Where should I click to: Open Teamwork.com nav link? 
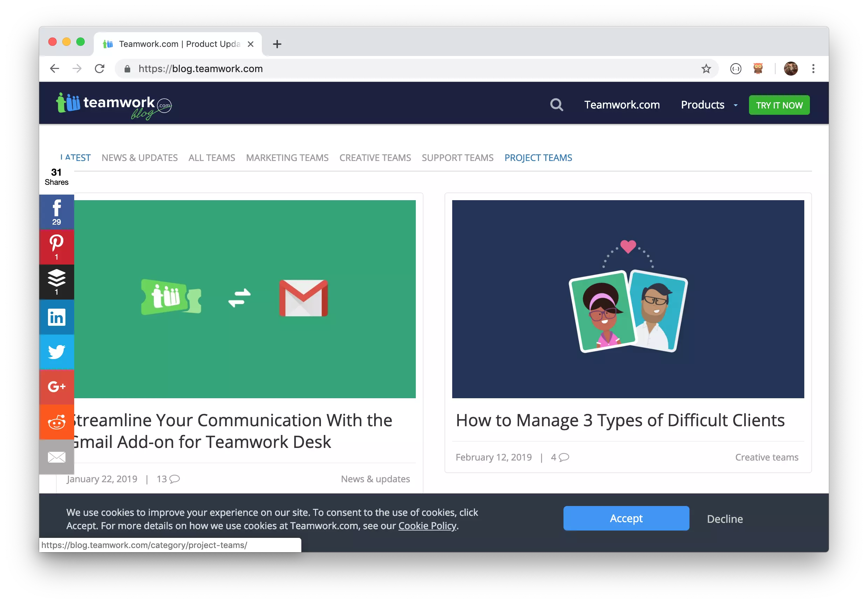click(622, 105)
